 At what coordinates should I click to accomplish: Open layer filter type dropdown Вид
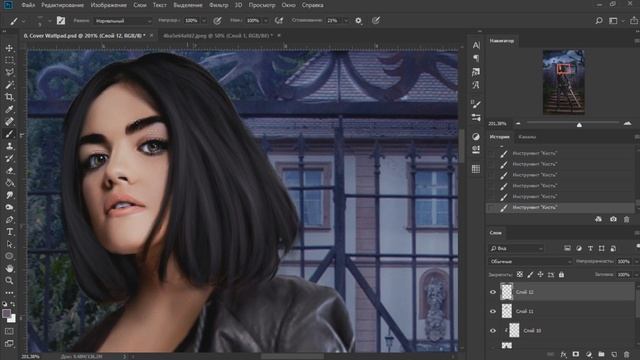tap(516, 248)
